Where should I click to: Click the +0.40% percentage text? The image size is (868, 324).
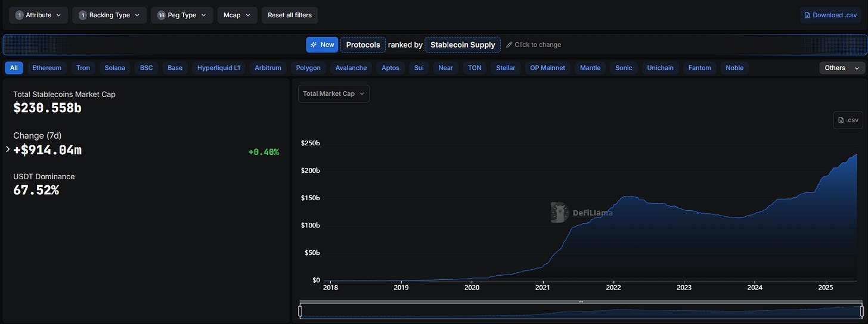(263, 152)
